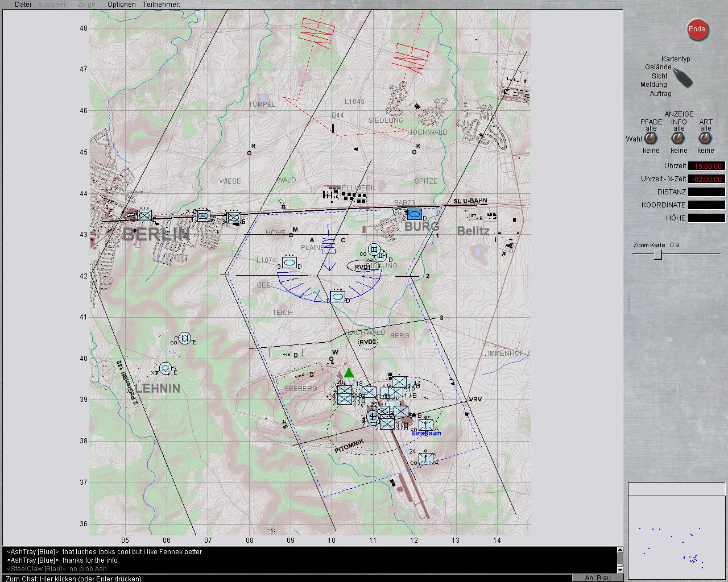Screen dimensions: 728x582
Task: Open the Datei menu
Action: pos(23,5)
